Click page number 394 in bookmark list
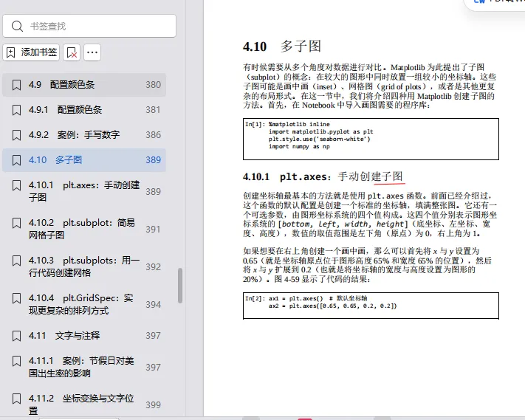 [x=154, y=305]
